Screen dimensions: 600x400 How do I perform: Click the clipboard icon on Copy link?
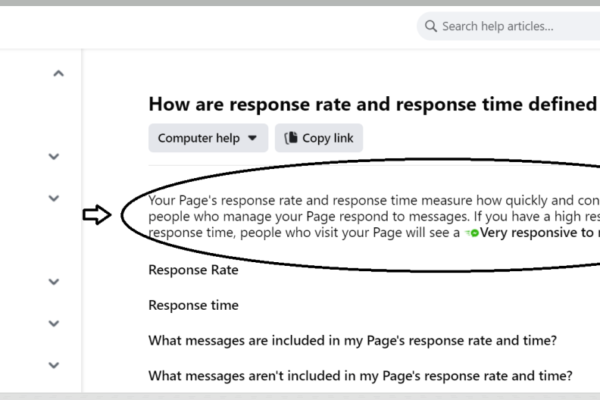pos(291,137)
